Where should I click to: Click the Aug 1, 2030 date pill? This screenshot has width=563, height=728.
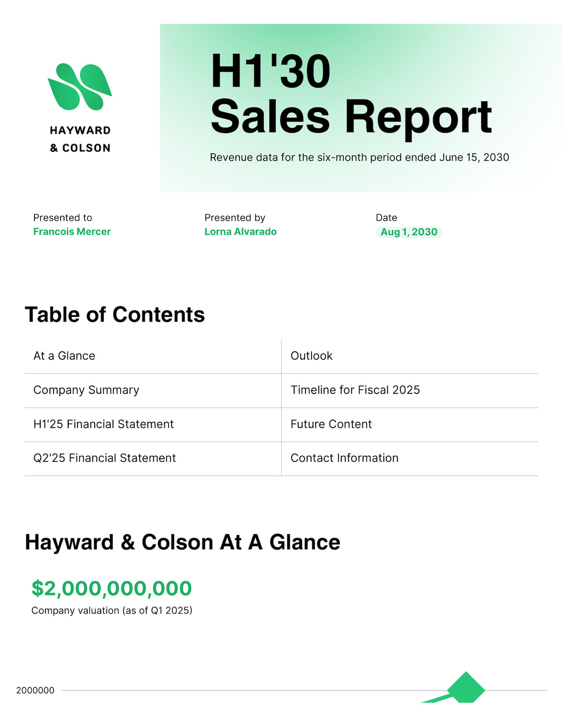(x=409, y=232)
